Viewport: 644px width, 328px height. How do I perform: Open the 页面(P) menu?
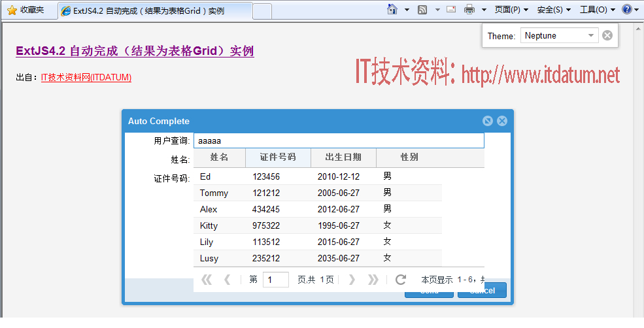click(x=511, y=10)
